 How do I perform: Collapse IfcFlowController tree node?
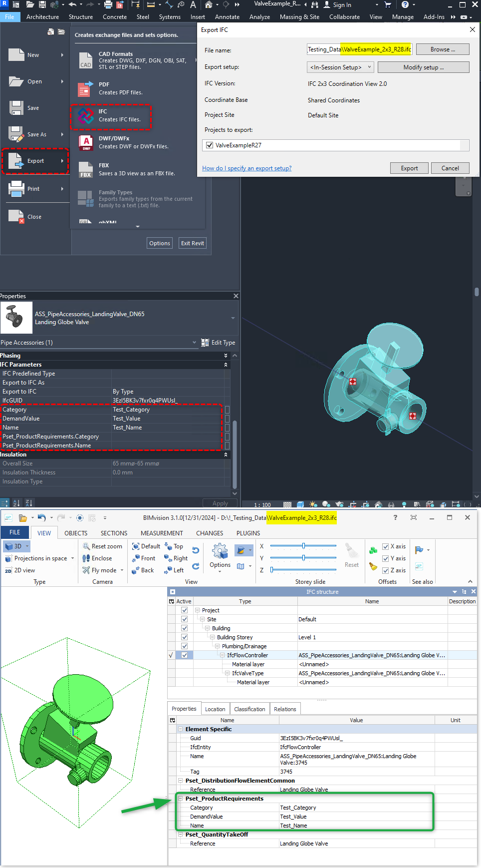(223, 655)
